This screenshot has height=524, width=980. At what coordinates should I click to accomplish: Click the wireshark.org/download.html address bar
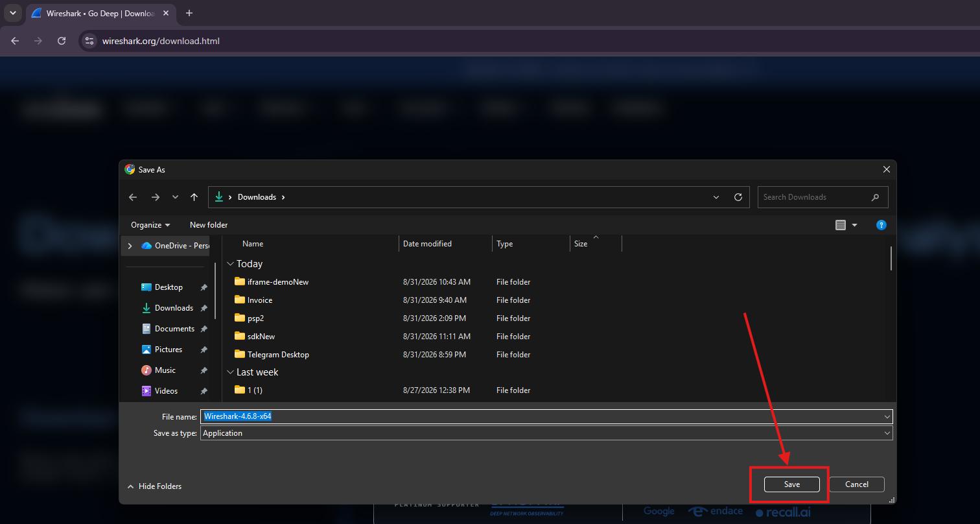[161, 41]
